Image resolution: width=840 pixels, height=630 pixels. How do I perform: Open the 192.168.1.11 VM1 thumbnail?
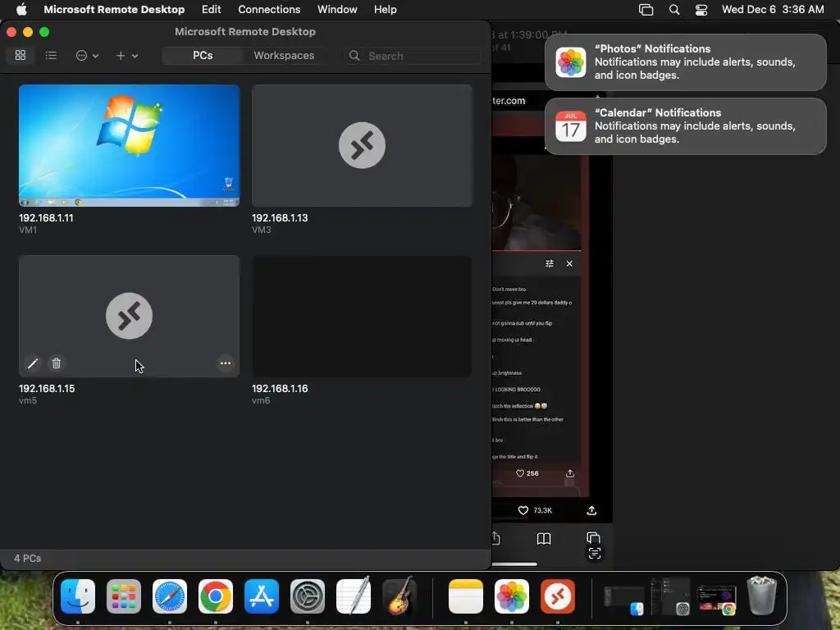tap(129, 145)
